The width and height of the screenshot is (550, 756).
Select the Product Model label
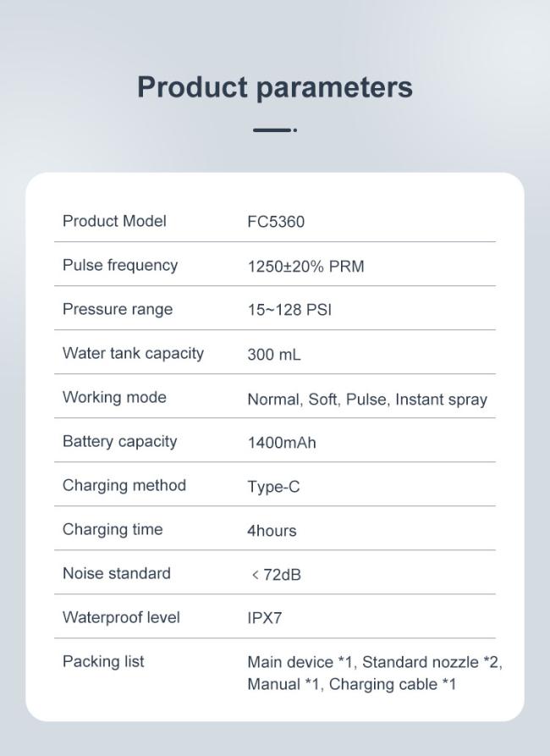[114, 221]
